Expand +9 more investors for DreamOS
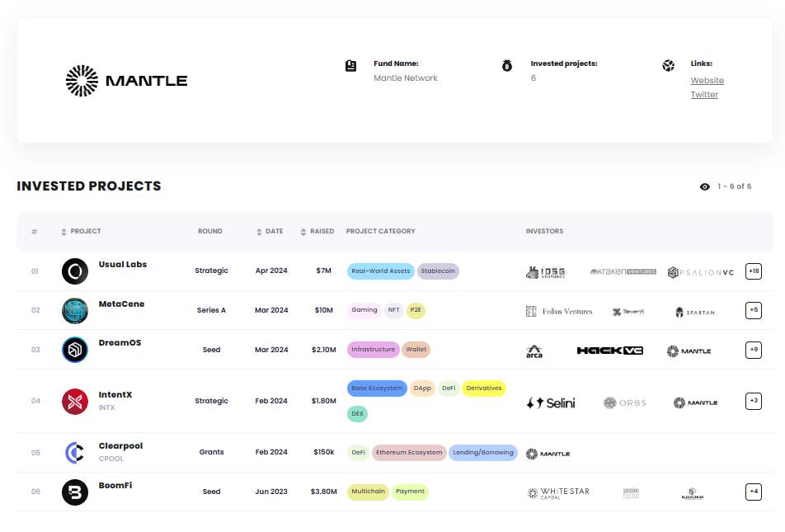 [754, 350]
